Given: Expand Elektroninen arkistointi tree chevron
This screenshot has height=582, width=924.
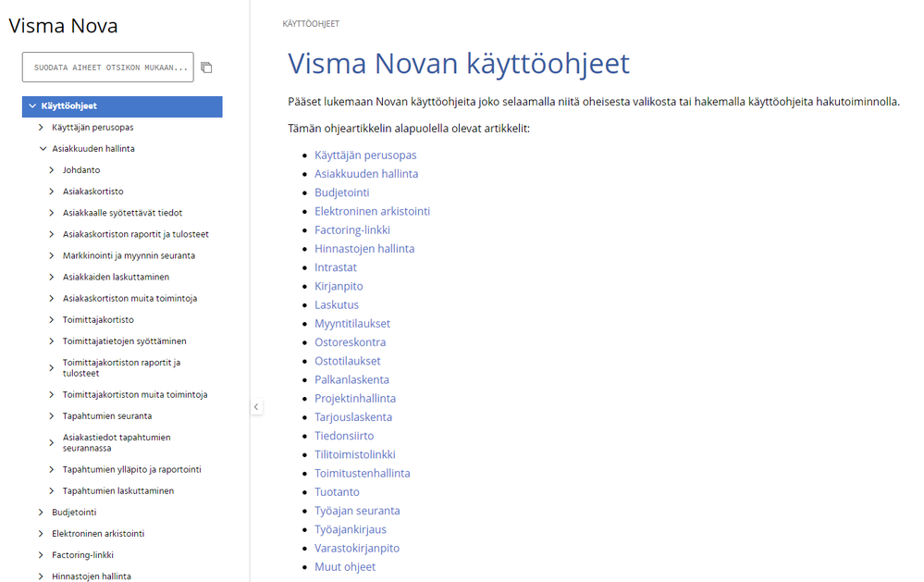Looking at the screenshot, I should point(41,534).
